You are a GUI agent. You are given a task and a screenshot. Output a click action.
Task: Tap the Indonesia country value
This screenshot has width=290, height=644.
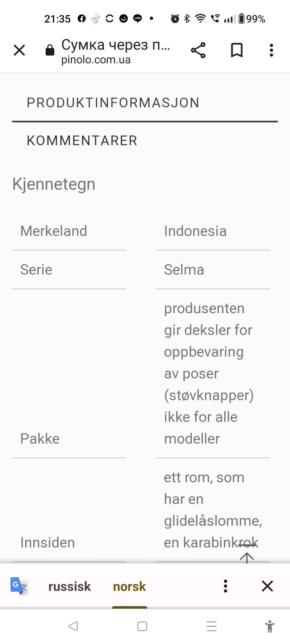[195, 231]
